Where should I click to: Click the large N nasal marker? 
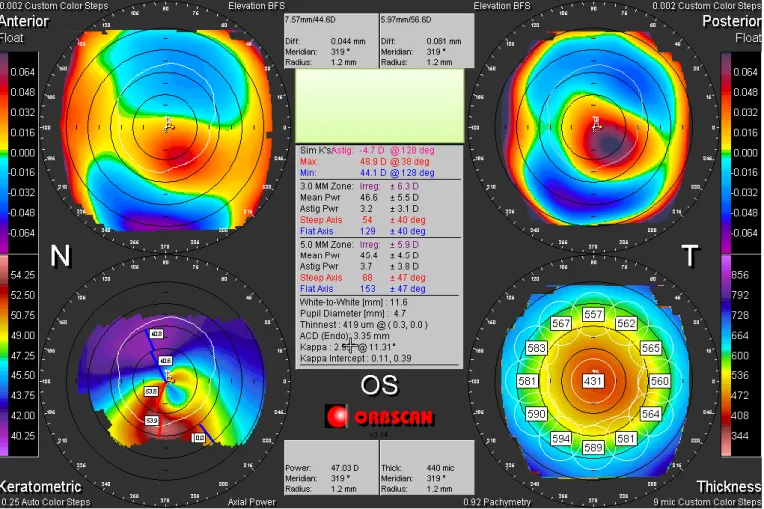(60, 256)
